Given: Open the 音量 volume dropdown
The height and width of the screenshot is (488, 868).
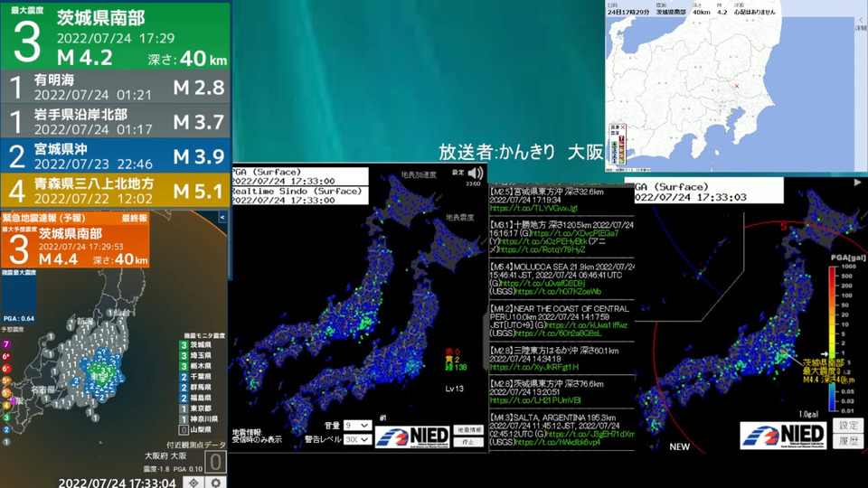Looking at the screenshot, I should tap(357, 425).
